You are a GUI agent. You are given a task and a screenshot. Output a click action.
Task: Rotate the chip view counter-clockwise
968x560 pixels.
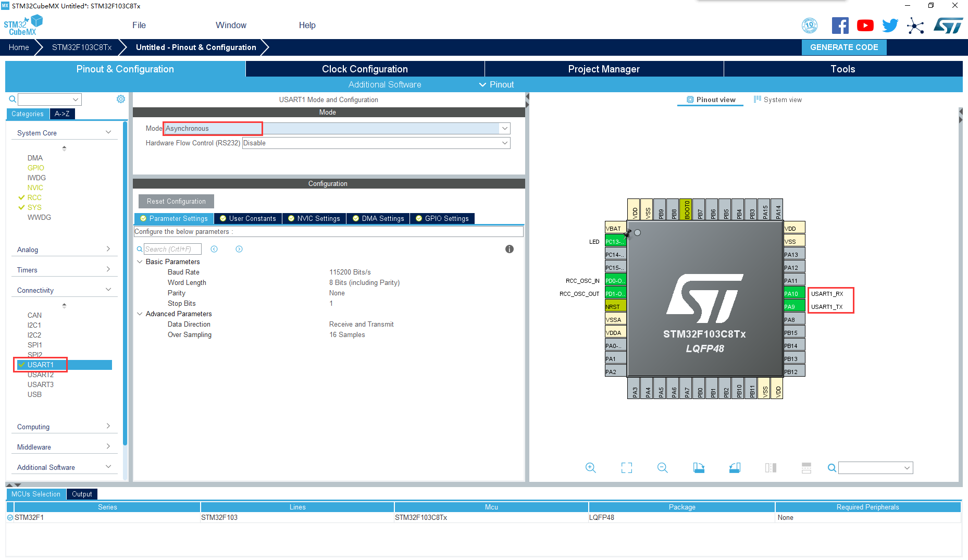tap(735, 467)
